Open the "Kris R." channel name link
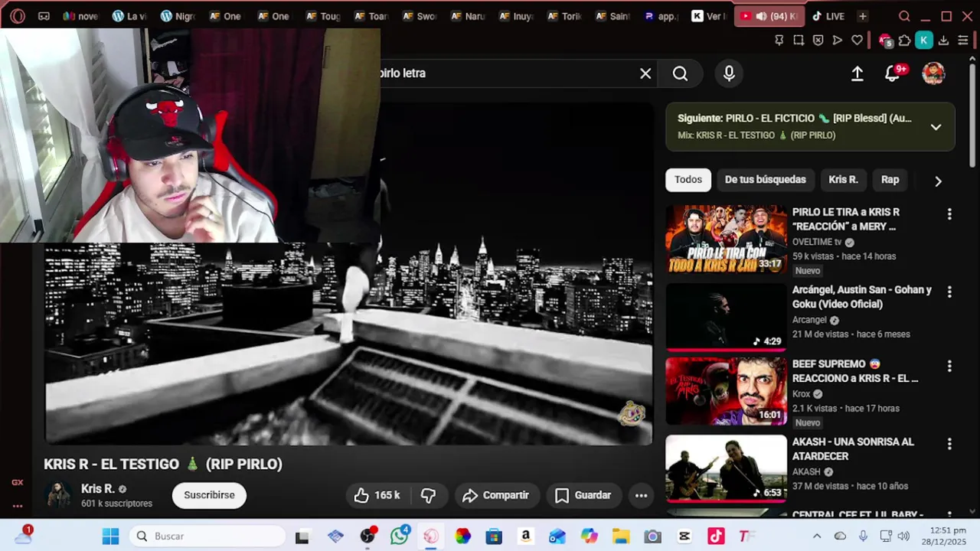The image size is (980, 551). pyautogui.click(x=97, y=489)
